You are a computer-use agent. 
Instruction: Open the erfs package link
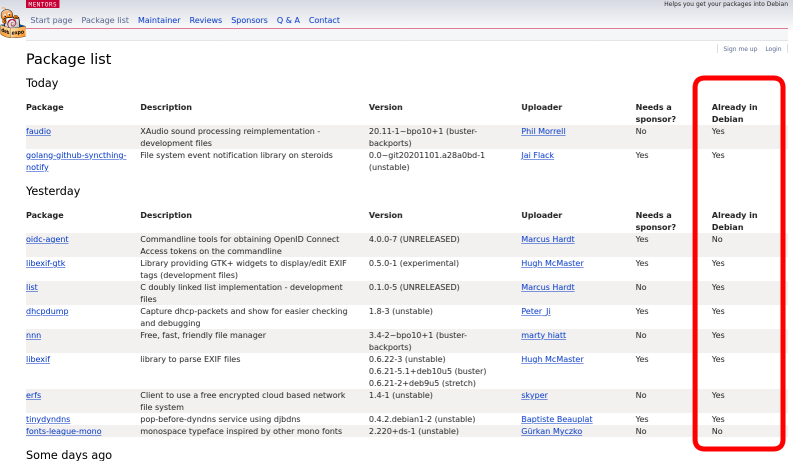point(33,395)
